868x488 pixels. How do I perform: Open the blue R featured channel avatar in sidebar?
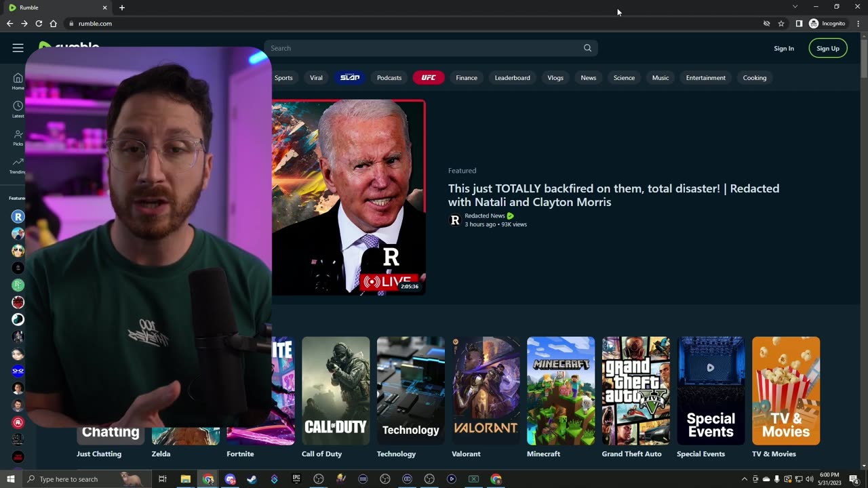tap(18, 216)
